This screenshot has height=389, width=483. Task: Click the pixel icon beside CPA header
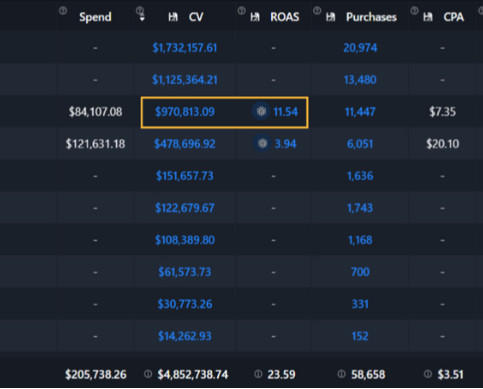(428, 17)
